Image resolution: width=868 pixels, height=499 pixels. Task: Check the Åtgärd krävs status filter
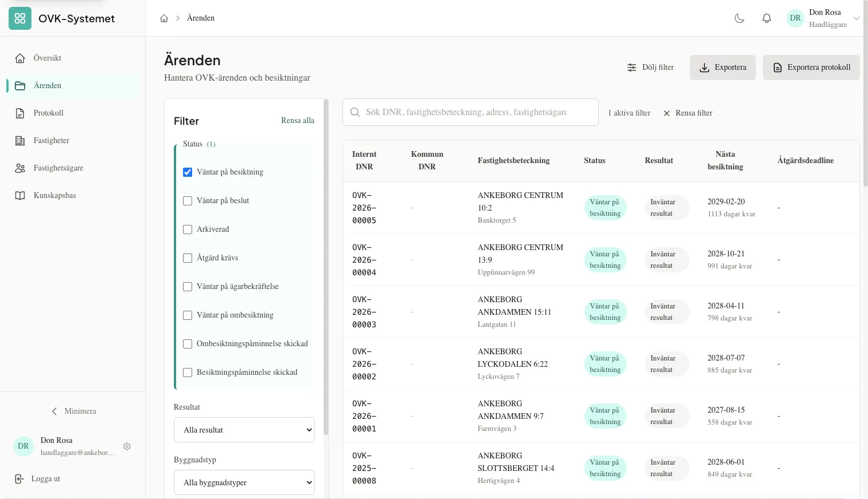click(188, 258)
